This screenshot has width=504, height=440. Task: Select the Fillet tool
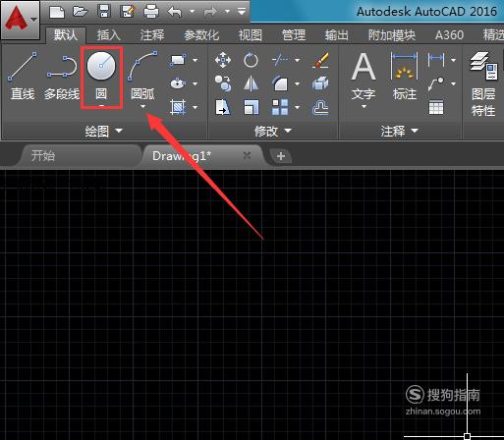pos(280,83)
